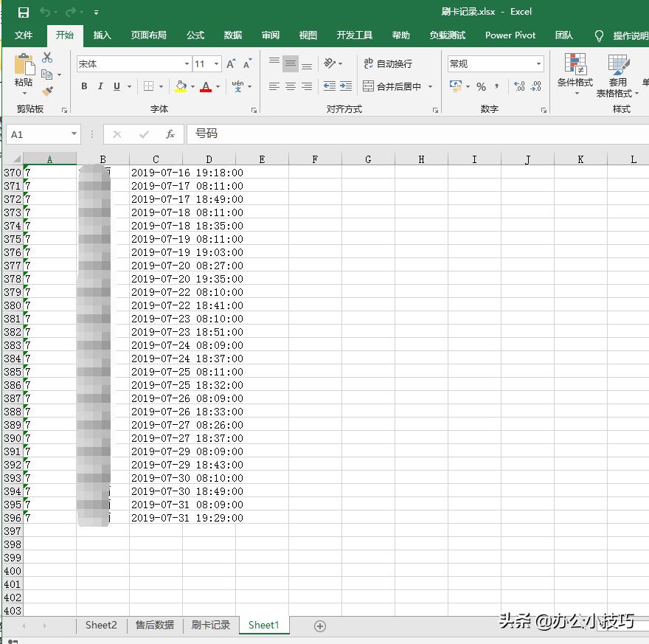Undo the last action
This screenshot has width=649, height=644.
(45, 11)
